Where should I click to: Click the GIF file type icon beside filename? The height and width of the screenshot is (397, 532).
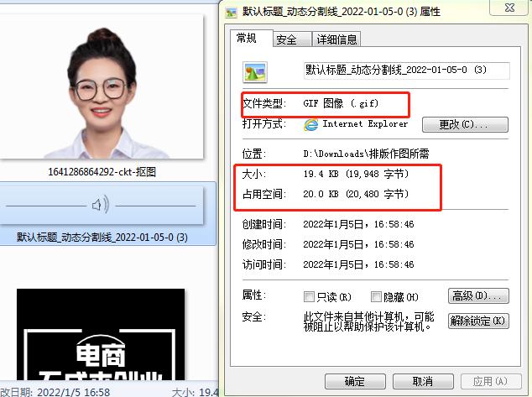[x=254, y=71]
